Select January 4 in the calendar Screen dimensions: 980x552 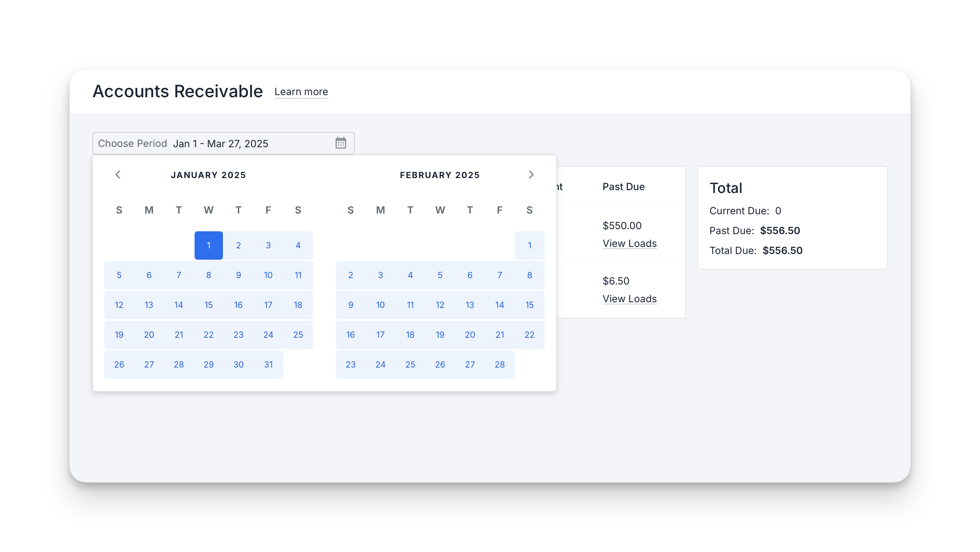tap(298, 245)
